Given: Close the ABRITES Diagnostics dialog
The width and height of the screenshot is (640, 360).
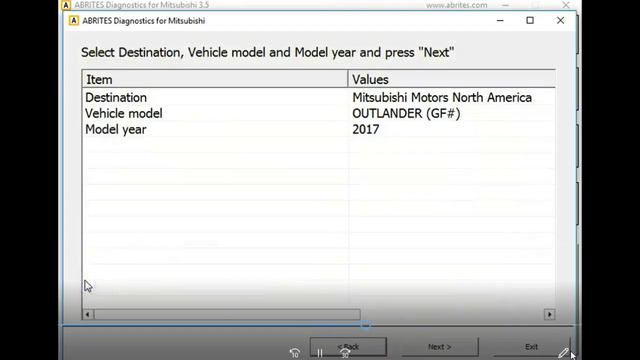Looking at the screenshot, I should [560, 20].
